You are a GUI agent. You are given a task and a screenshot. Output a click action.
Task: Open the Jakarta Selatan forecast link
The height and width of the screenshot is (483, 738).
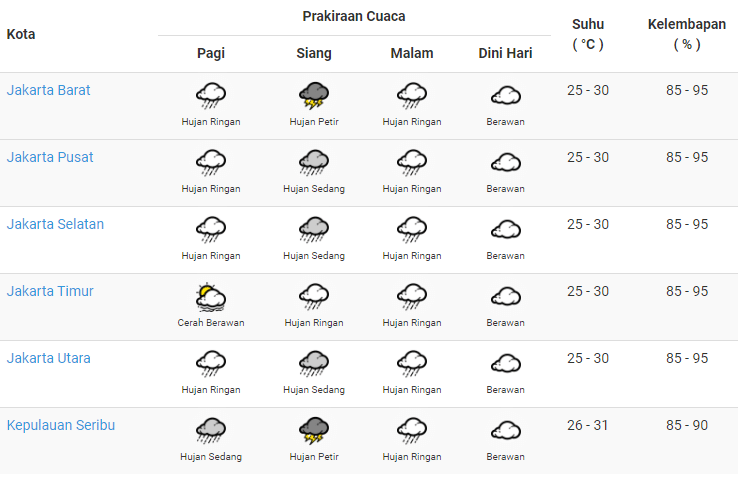(x=55, y=224)
